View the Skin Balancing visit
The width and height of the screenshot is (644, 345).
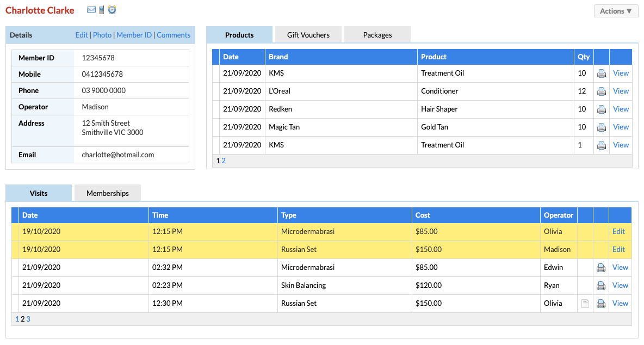[620, 285]
